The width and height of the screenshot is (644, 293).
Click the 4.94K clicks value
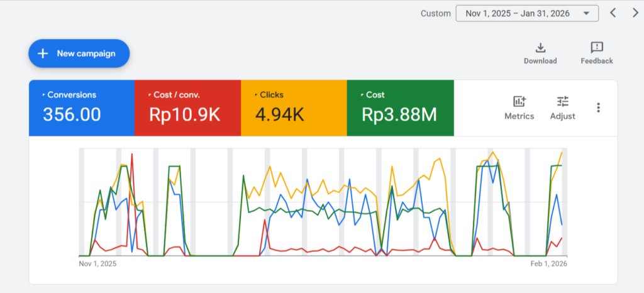coord(279,114)
